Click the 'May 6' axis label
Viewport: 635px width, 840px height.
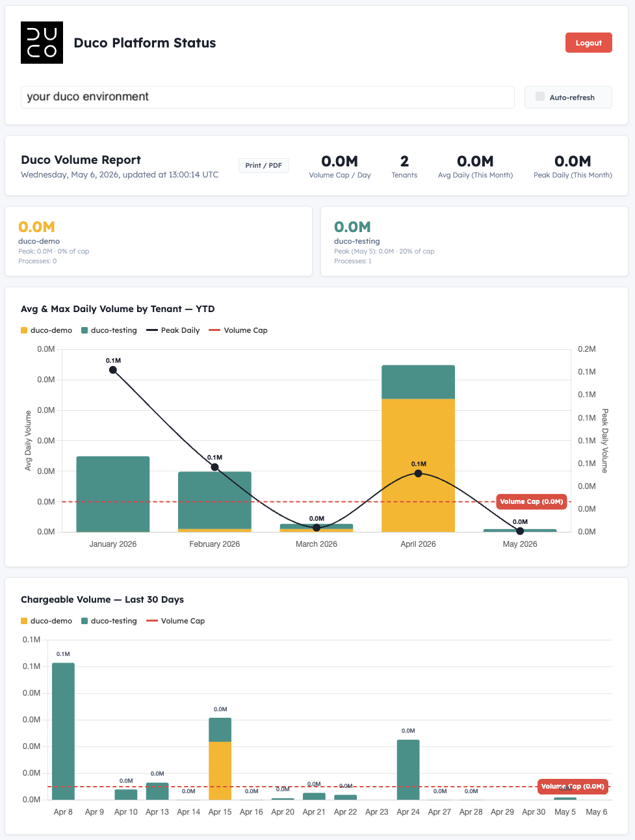tap(597, 812)
